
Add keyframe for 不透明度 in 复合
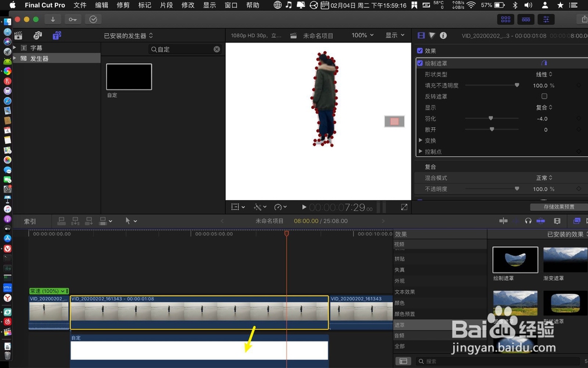coord(579,189)
